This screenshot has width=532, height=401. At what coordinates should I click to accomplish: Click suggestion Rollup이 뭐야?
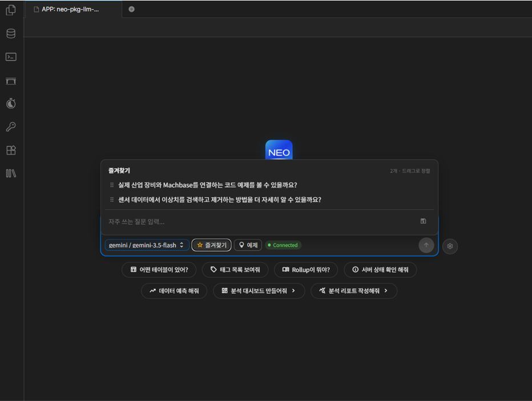(x=306, y=270)
